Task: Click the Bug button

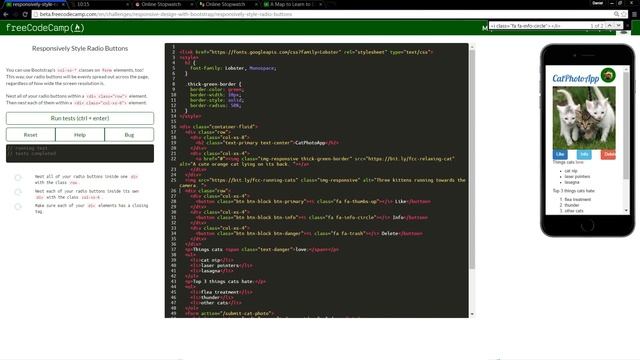Action: click(129, 135)
